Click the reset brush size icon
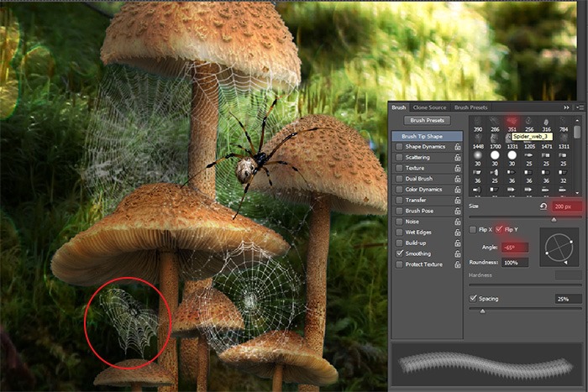Viewport: 588px width, 392px height. point(543,206)
